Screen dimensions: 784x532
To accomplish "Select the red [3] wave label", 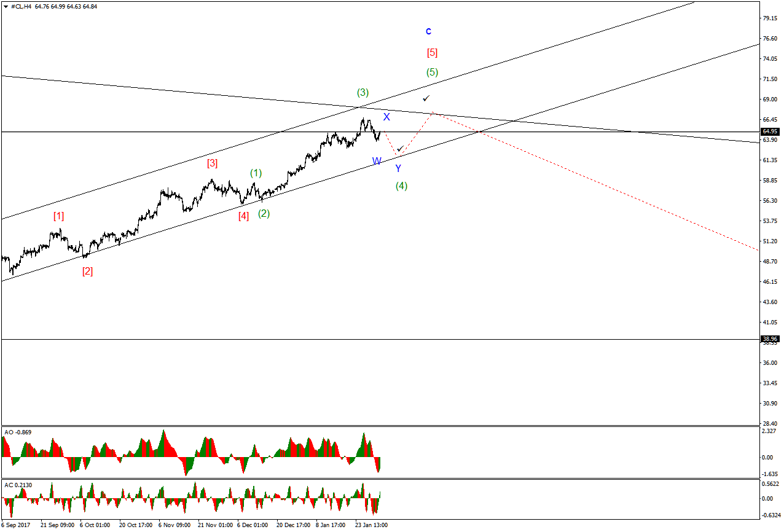I will (x=212, y=163).
